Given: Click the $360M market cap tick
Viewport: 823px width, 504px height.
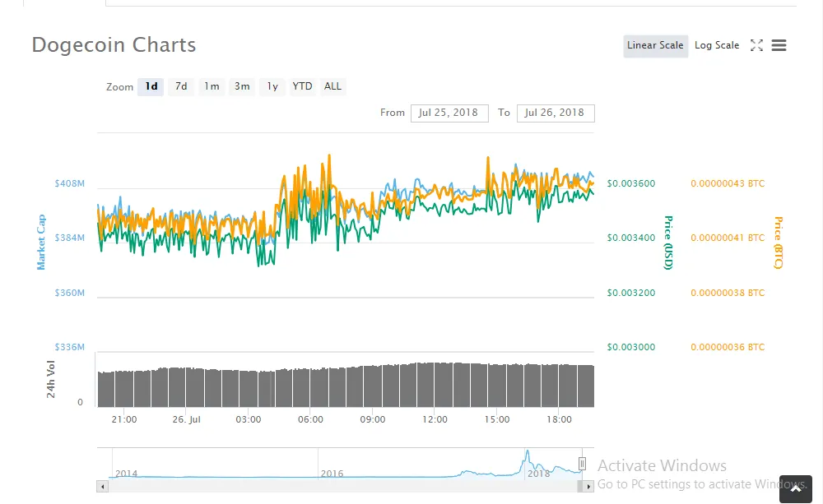Looking at the screenshot, I should tap(70, 293).
